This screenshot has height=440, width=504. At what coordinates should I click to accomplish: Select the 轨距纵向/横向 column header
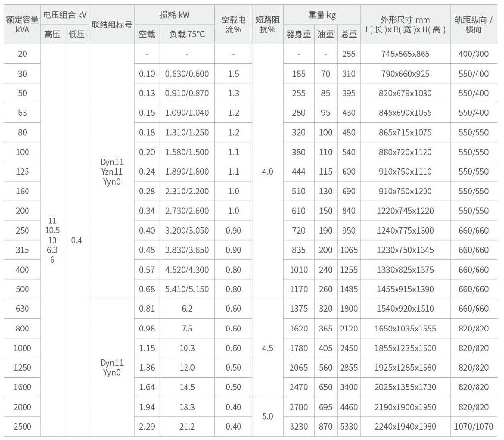[x=474, y=25]
